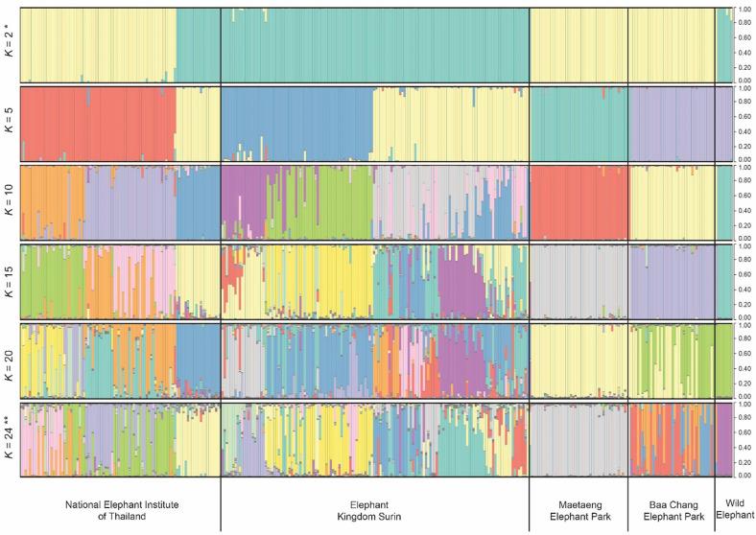Image resolution: width=756 pixels, height=535 pixels.
Task: Select the yellow Baa Chang block in K = 10 row
Action: coord(671,201)
